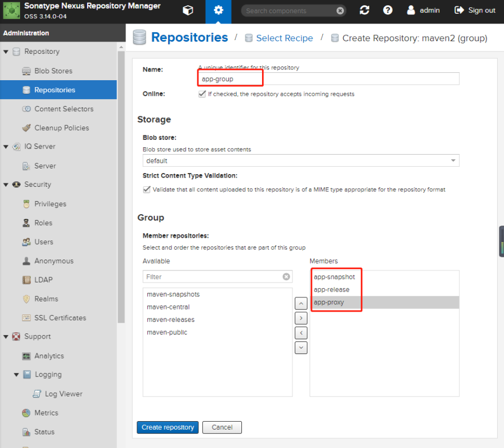
Task: Move selected member up with arrow button
Action: [301, 303]
